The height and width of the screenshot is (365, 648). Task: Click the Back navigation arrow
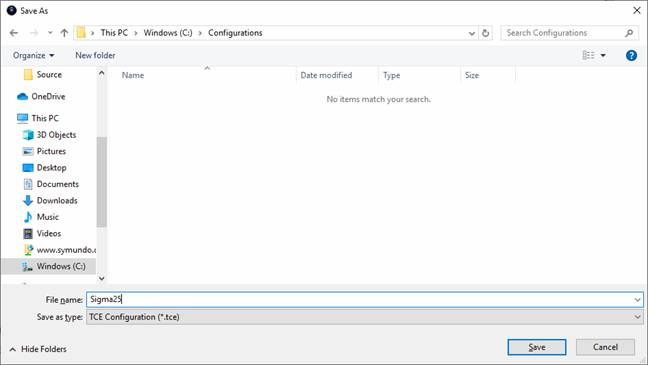[14, 33]
